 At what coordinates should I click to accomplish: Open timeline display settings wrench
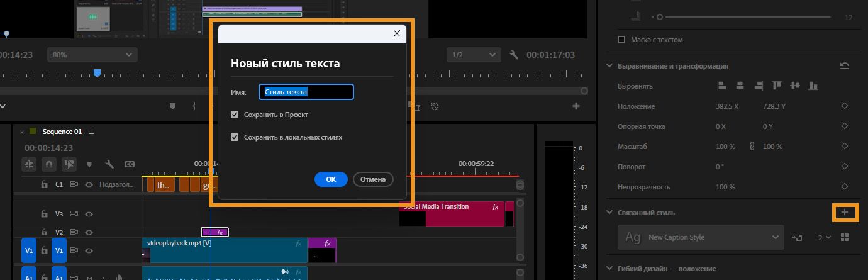(x=109, y=164)
